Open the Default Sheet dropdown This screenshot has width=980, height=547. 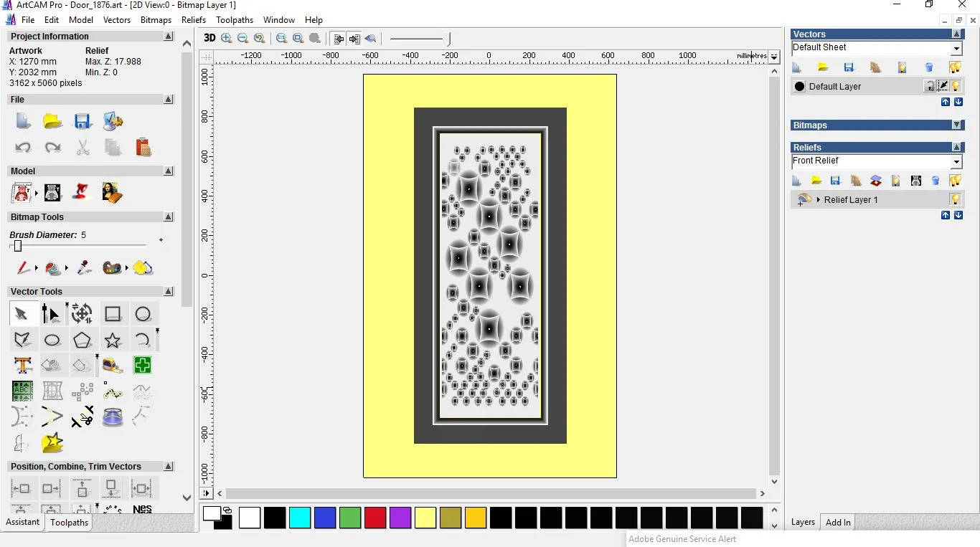[x=956, y=49]
